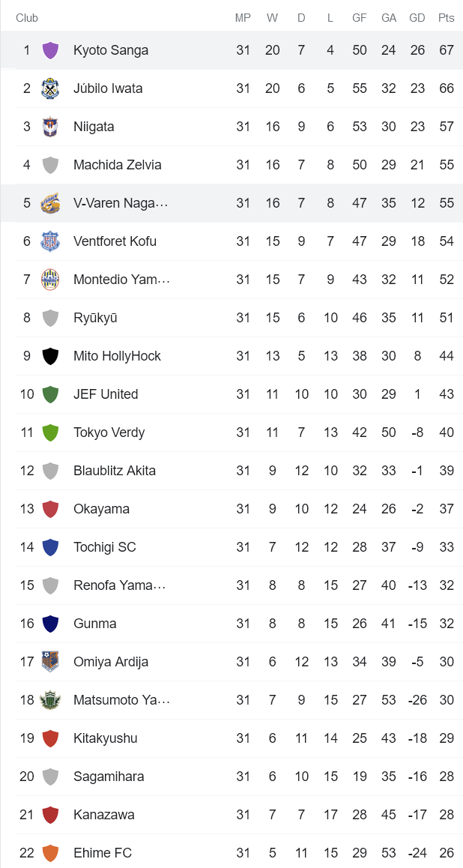The image size is (463, 868).
Task: Click the GA column header
Action: (389, 16)
